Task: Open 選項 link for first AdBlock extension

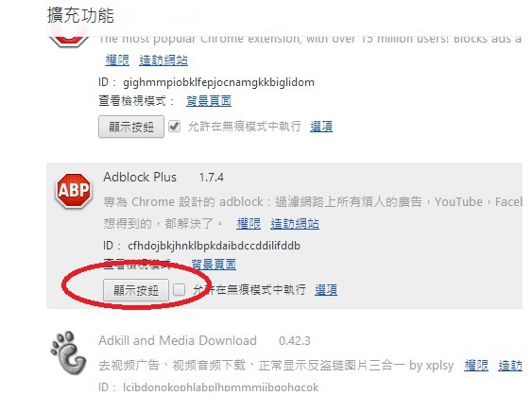Action: pyautogui.click(x=321, y=127)
